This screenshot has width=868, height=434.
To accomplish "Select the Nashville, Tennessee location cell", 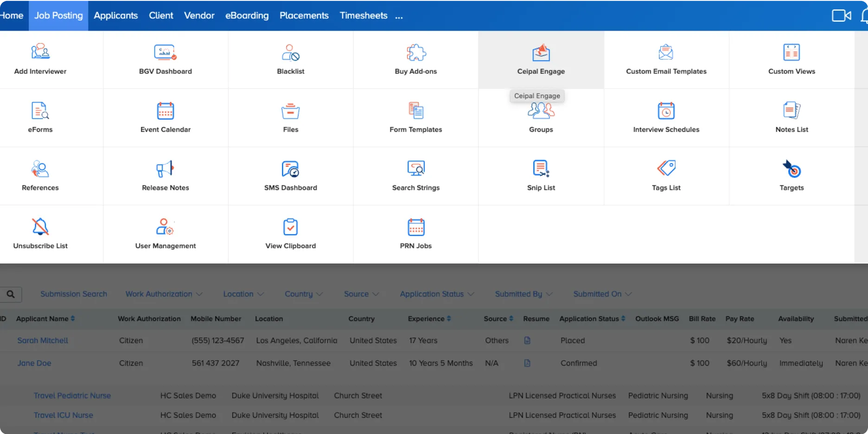I will tap(294, 363).
